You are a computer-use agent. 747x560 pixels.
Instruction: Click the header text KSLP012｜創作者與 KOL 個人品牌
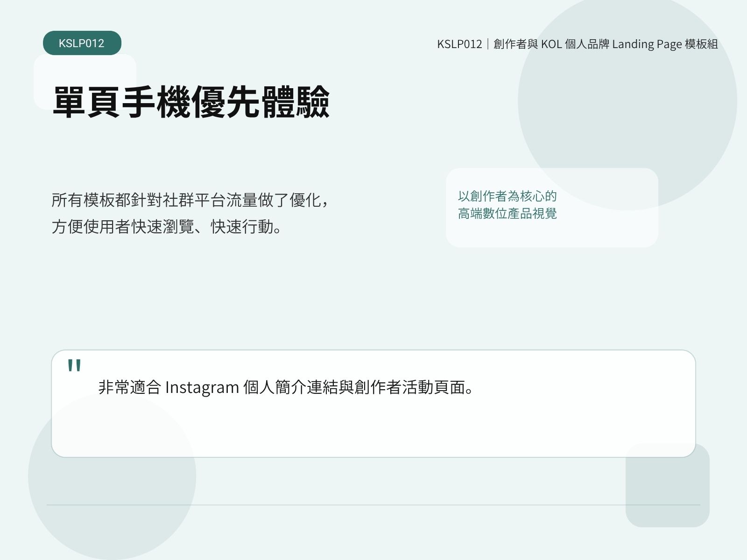pyautogui.click(x=523, y=44)
